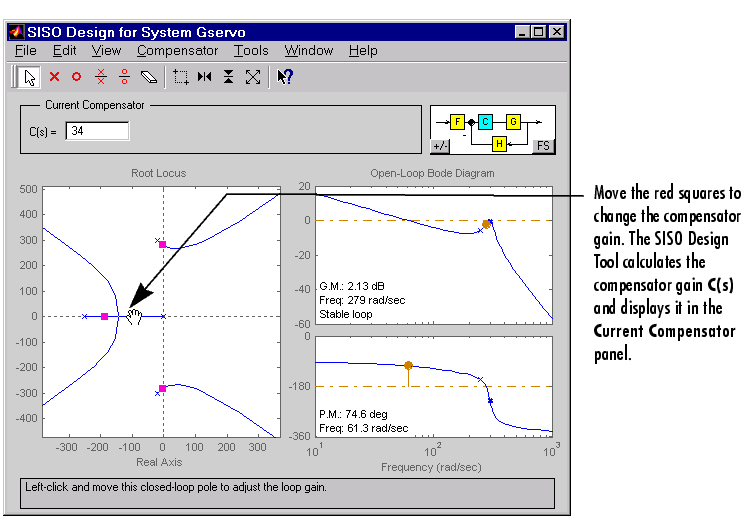Pick the add complex pole tool
The width and height of the screenshot is (750, 520).
(100, 76)
